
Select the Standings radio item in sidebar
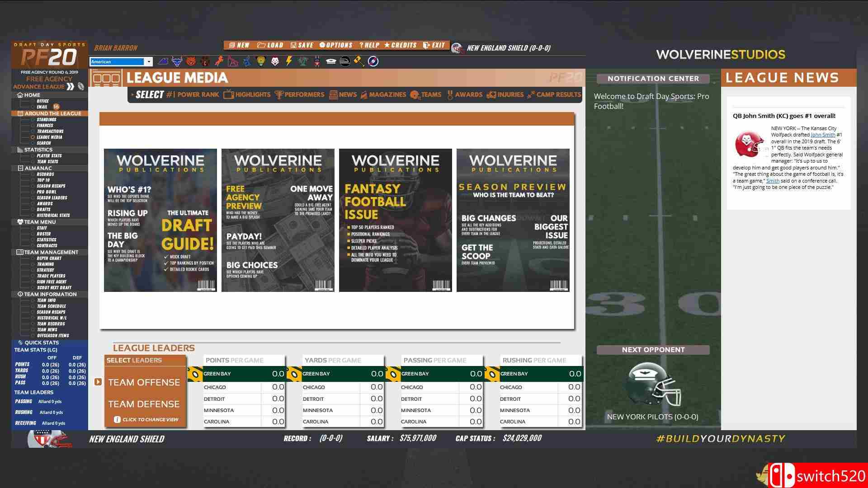click(x=33, y=120)
